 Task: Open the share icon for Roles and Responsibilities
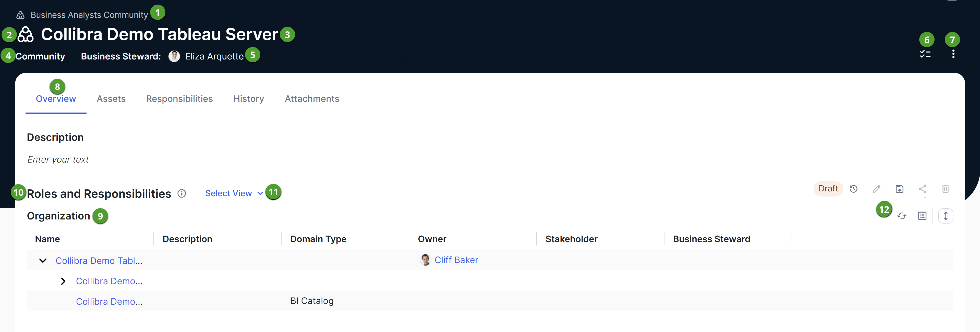[923, 189]
